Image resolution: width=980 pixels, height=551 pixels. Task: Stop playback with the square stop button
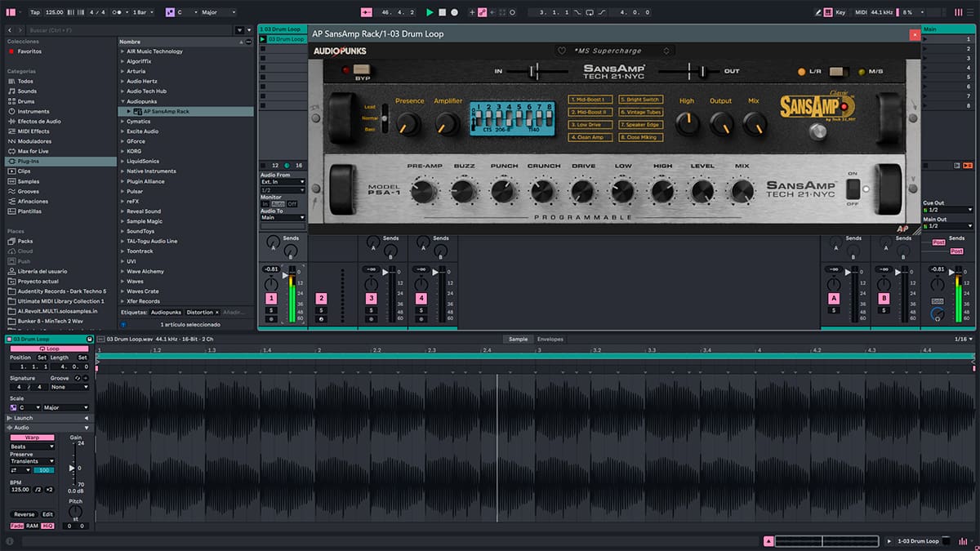[x=442, y=12]
